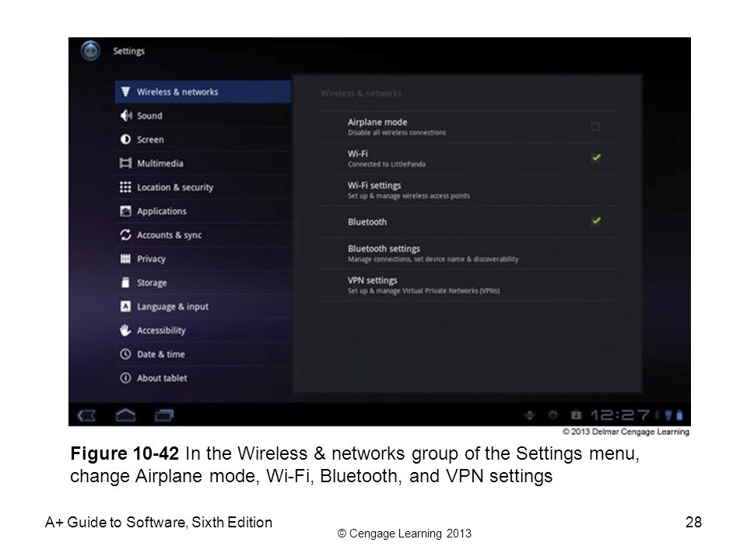This screenshot has height=560, width=747.
Task: Open Wi-Fi settings
Action: 467,190
